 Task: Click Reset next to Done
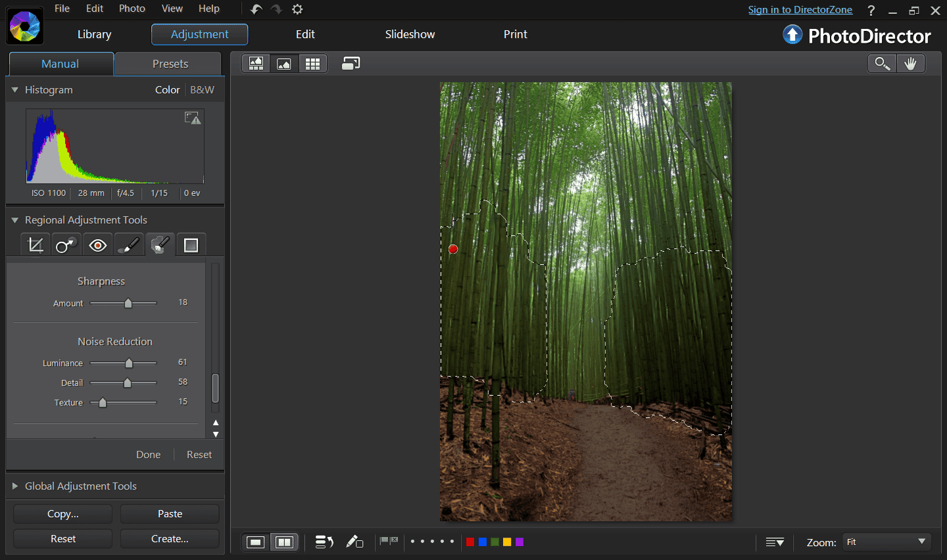[199, 455]
